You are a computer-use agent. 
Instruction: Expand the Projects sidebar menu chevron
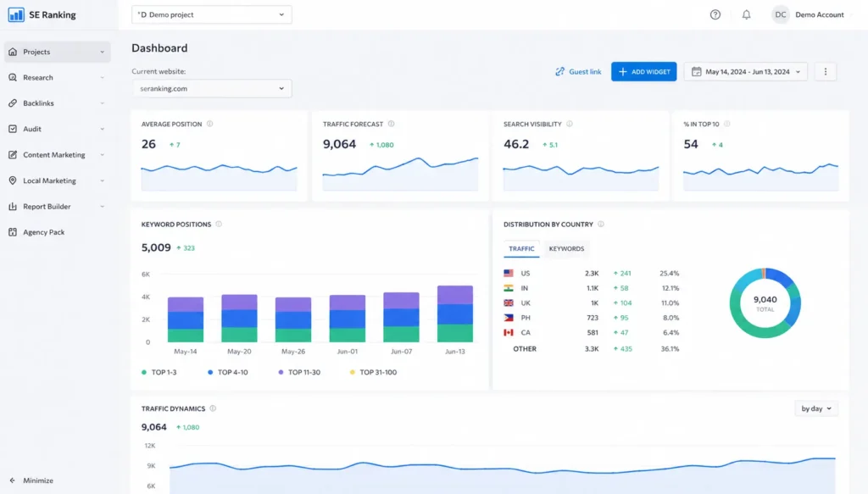(x=103, y=52)
